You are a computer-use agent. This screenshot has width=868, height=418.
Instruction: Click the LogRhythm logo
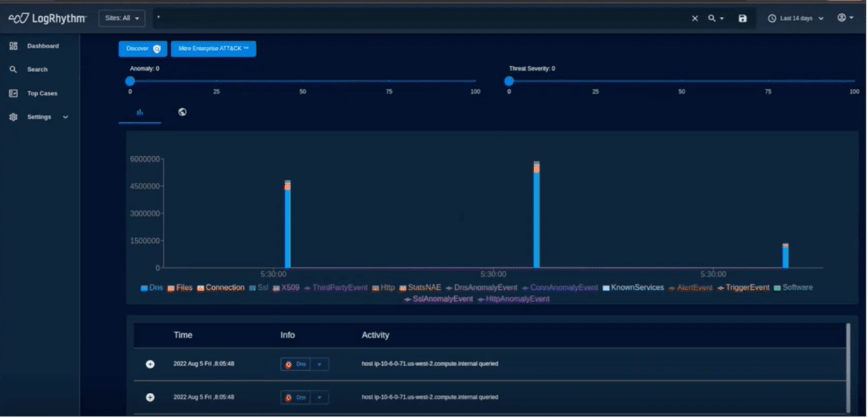pyautogui.click(x=48, y=18)
